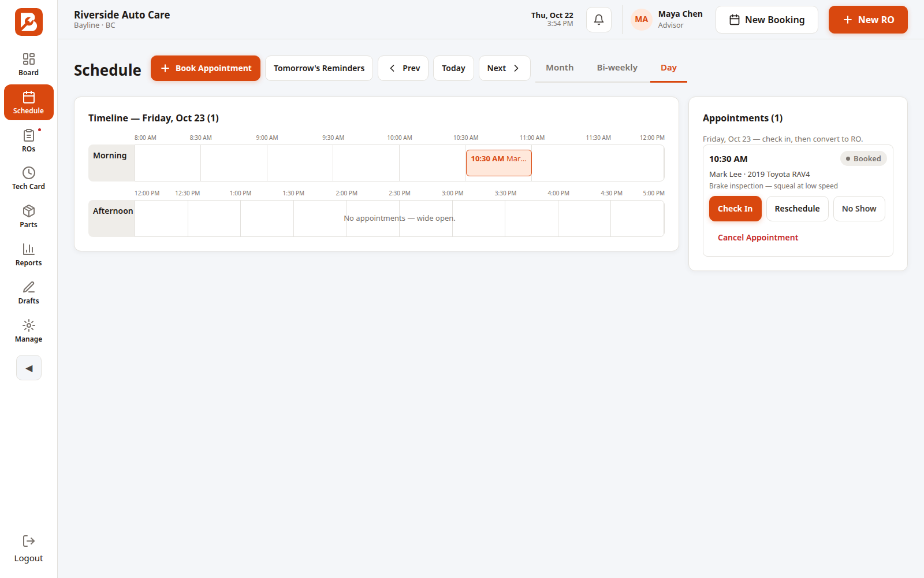Click the Afternoon row label

click(x=111, y=218)
